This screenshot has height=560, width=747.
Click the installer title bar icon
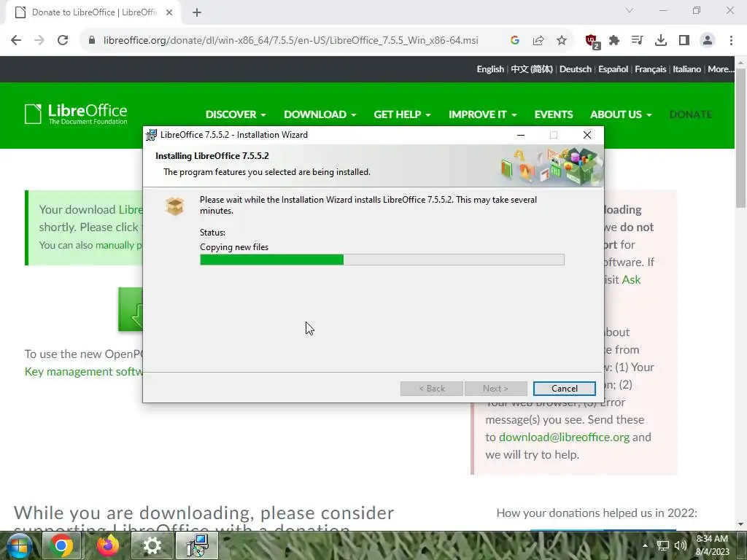(151, 135)
